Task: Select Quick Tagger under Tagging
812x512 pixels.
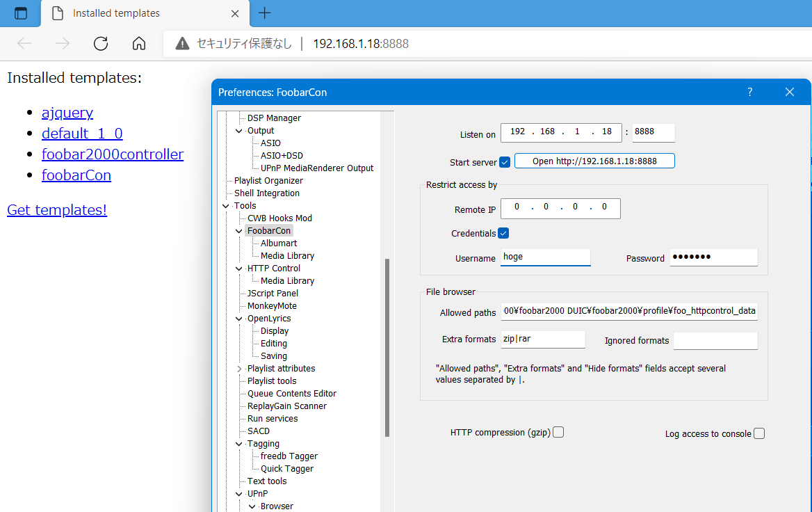Action: (287, 469)
